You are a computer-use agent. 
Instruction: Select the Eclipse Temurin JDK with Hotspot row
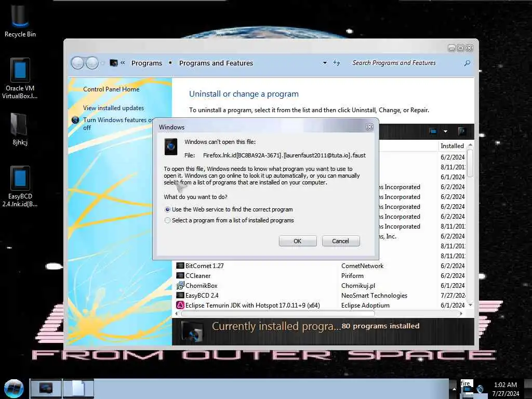tap(252, 305)
